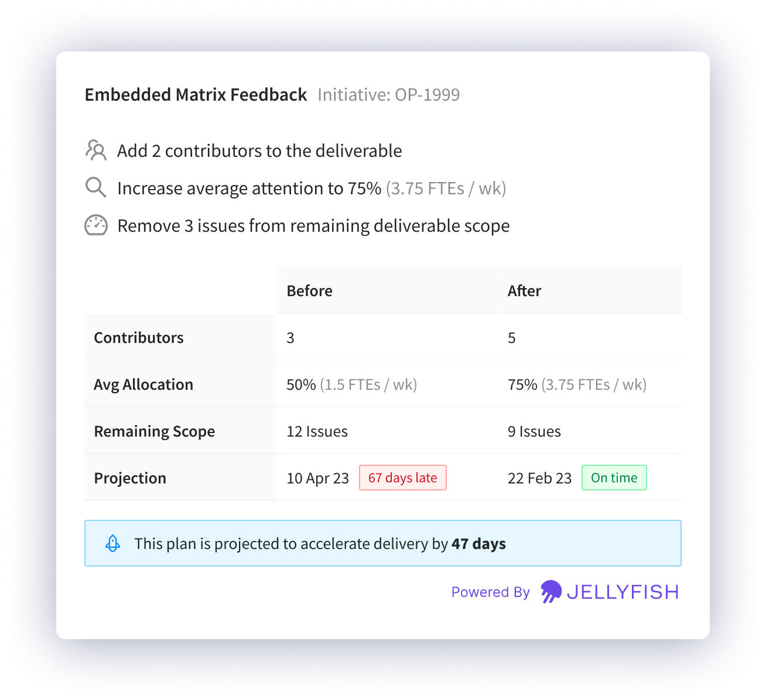
Task: Click the Before column header
Action: (309, 291)
